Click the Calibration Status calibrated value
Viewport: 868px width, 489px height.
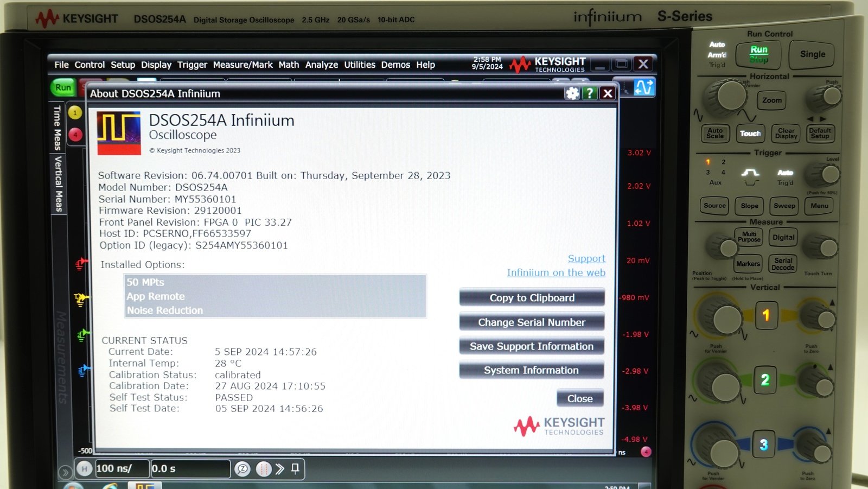pyautogui.click(x=238, y=375)
